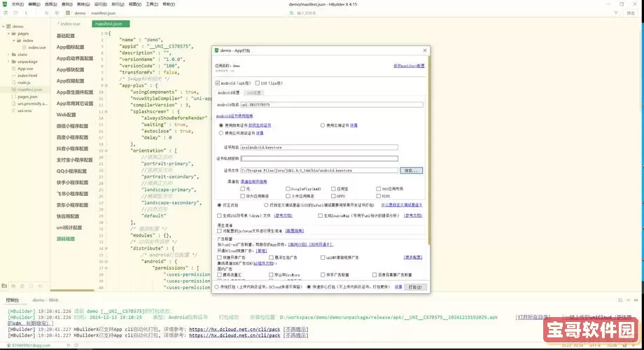
Task: Collapse the index folder under pages
Action: [13, 41]
